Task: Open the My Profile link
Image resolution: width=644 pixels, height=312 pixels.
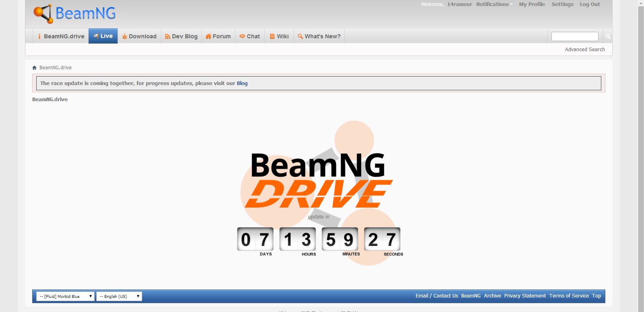Action: (x=532, y=4)
